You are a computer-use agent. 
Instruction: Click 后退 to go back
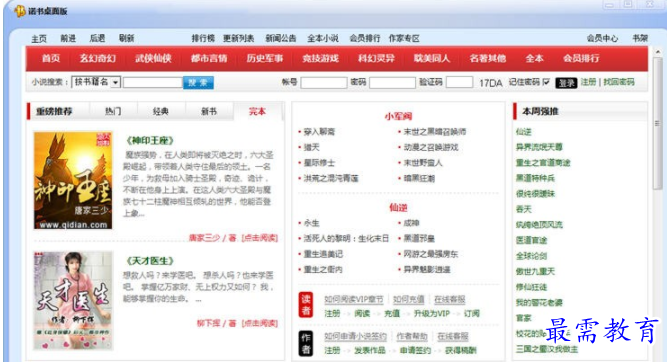97,38
